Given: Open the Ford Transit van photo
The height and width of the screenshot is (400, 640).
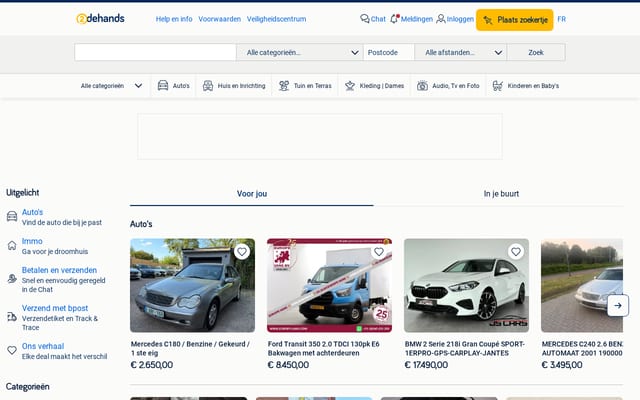Looking at the screenshot, I should (x=329, y=285).
